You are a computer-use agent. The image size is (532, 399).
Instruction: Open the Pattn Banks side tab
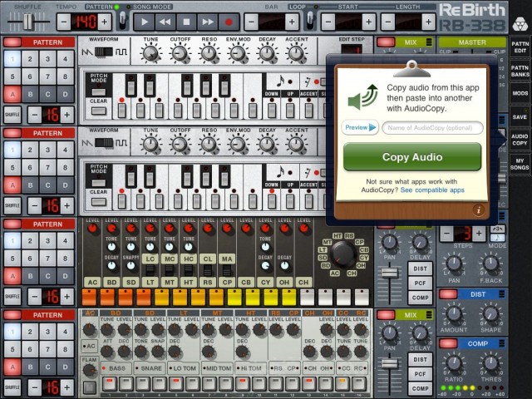point(520,71)
